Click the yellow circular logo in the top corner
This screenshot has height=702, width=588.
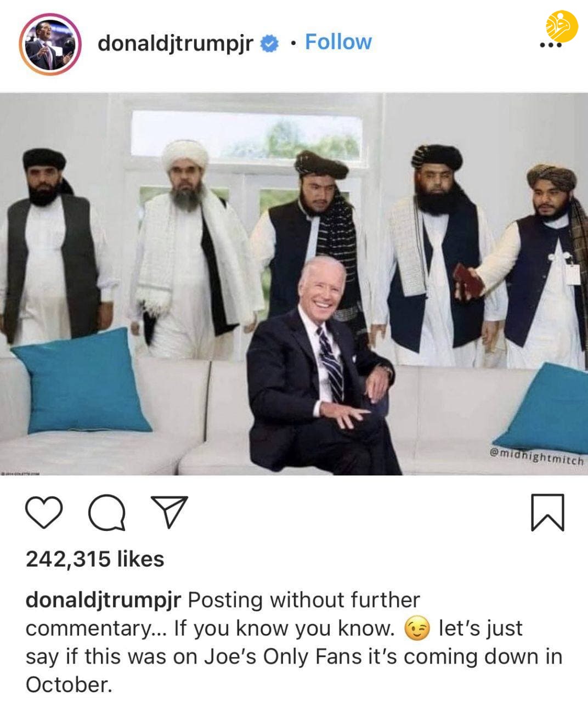[x=562, y=25]
